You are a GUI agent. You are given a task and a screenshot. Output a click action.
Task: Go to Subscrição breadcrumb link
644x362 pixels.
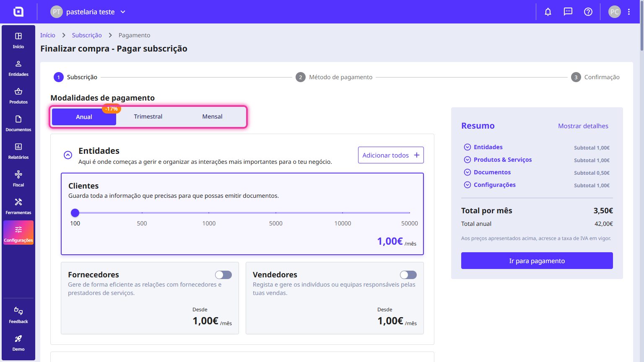[87, 35]
